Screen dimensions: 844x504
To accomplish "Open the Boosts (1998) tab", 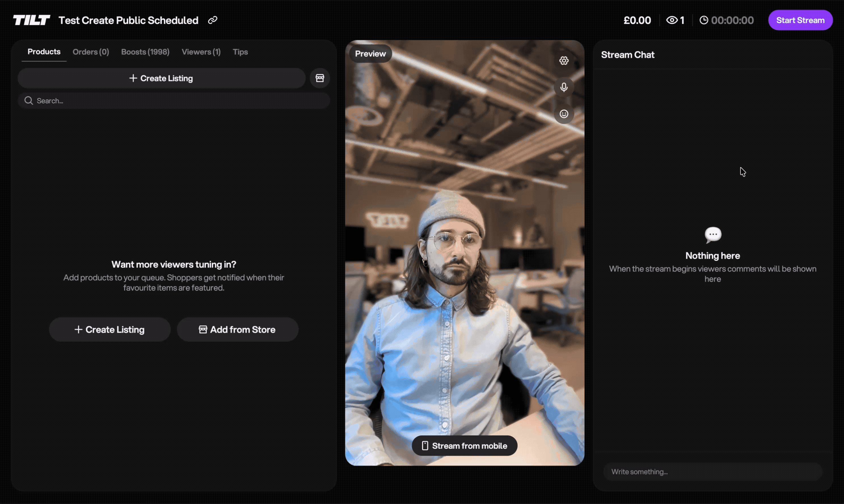I will click(x=145, y=52).
